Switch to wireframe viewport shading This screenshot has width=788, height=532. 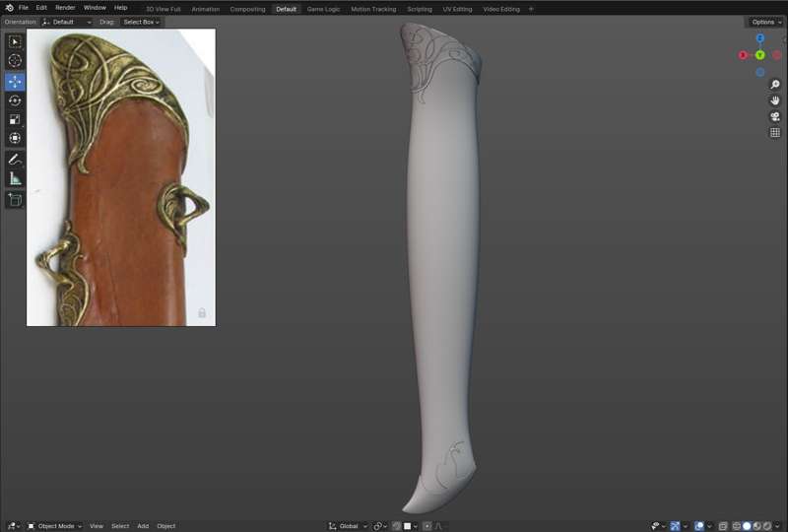[x=736, y=526]
